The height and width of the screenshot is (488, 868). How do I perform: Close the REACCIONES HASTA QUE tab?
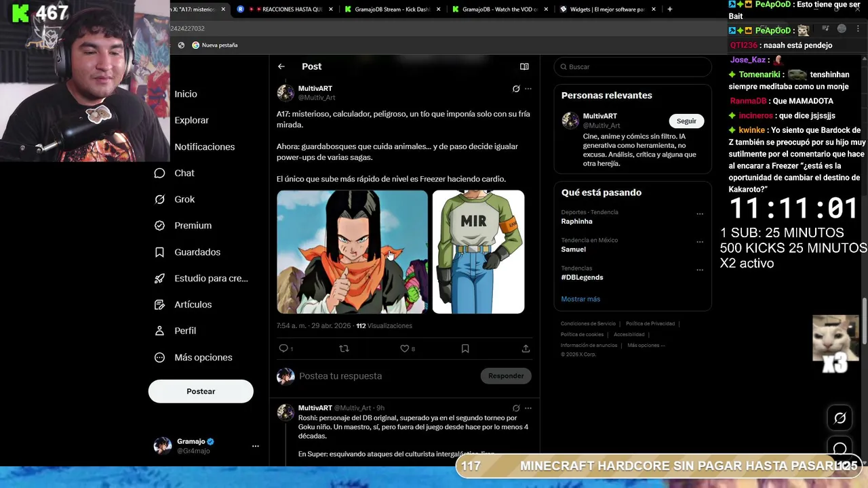[x=331, y=9]
